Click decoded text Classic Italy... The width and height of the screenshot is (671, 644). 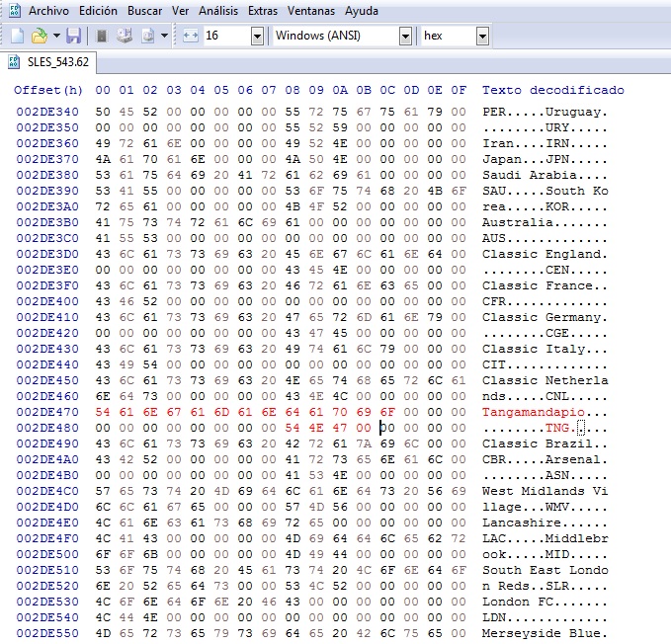(534, 349)
